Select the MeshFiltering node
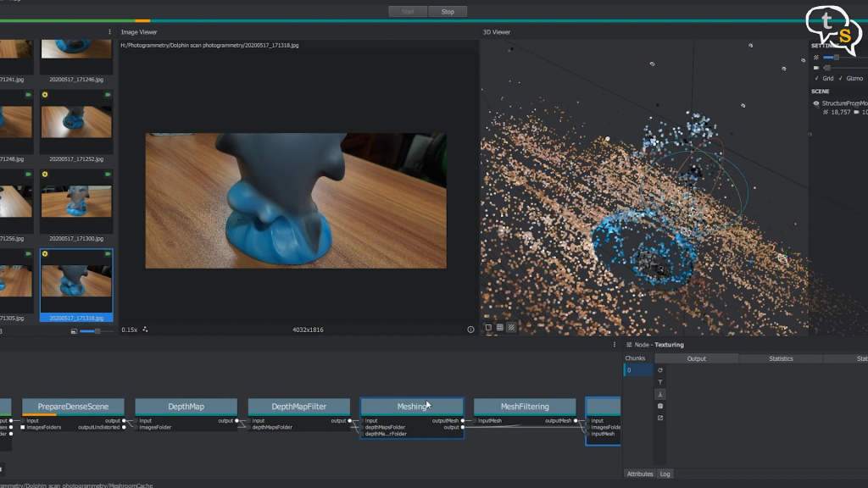 pos(524,407)
